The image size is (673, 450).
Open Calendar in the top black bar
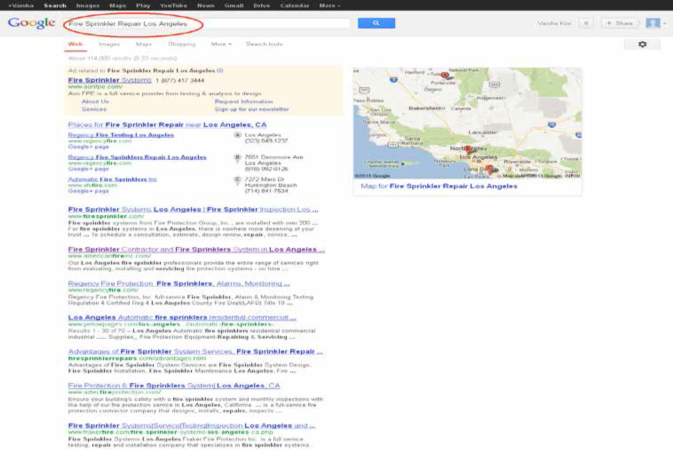pos(294,6)
